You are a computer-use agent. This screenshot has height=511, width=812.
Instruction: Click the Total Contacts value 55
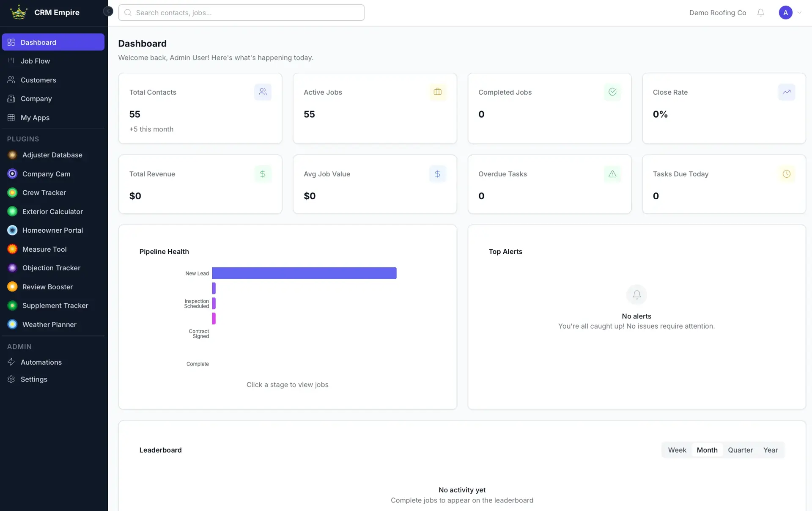click(134, 114)
